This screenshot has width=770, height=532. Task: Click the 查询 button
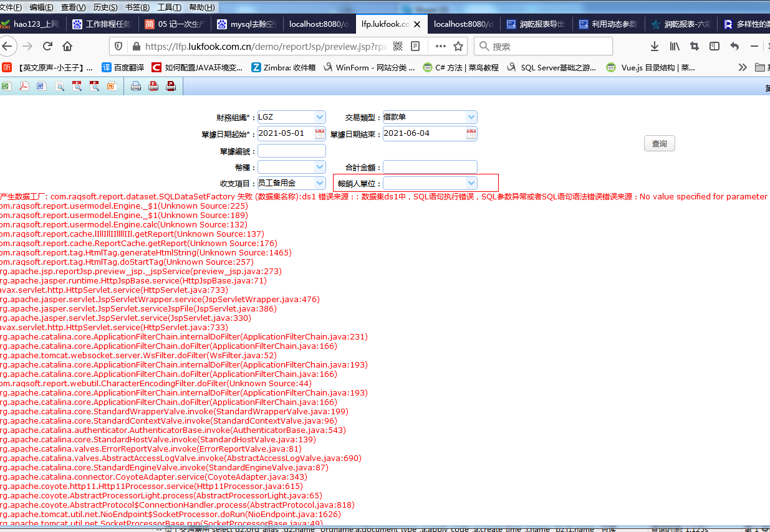660,144
